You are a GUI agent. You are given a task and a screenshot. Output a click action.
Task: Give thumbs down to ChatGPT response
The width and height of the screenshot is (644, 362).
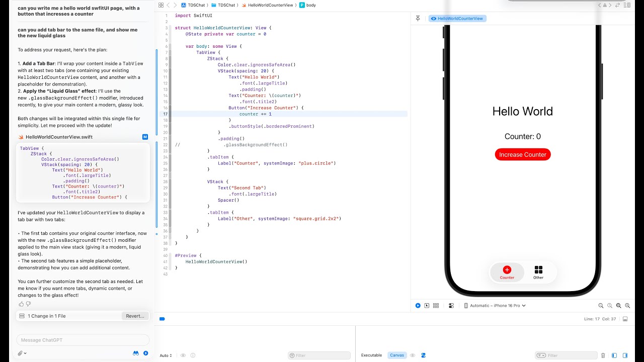coord(28,304)
